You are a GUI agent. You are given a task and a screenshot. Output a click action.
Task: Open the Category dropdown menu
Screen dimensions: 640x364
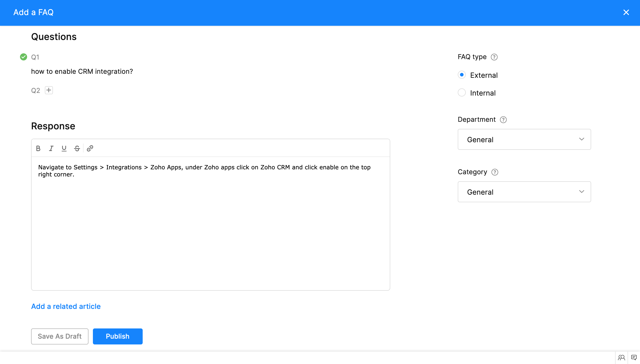(x=524, y=192)
